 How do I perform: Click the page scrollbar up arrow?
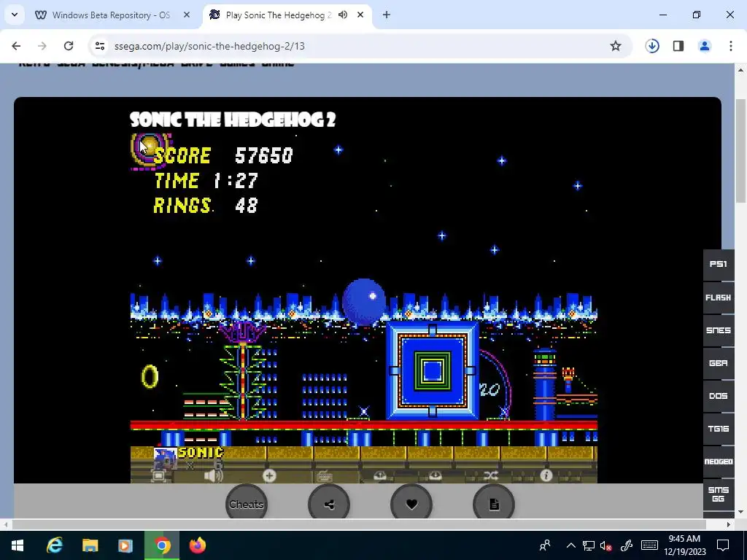(x=741, y=70)
